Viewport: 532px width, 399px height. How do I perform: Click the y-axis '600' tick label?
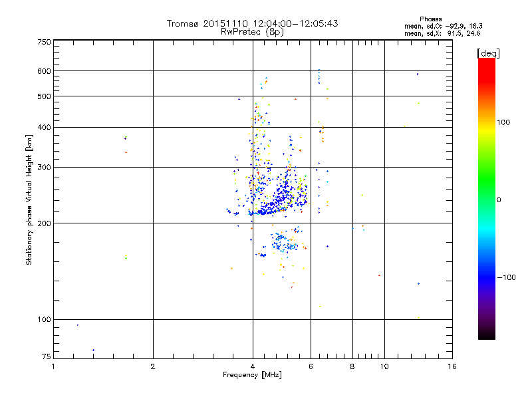44,71
